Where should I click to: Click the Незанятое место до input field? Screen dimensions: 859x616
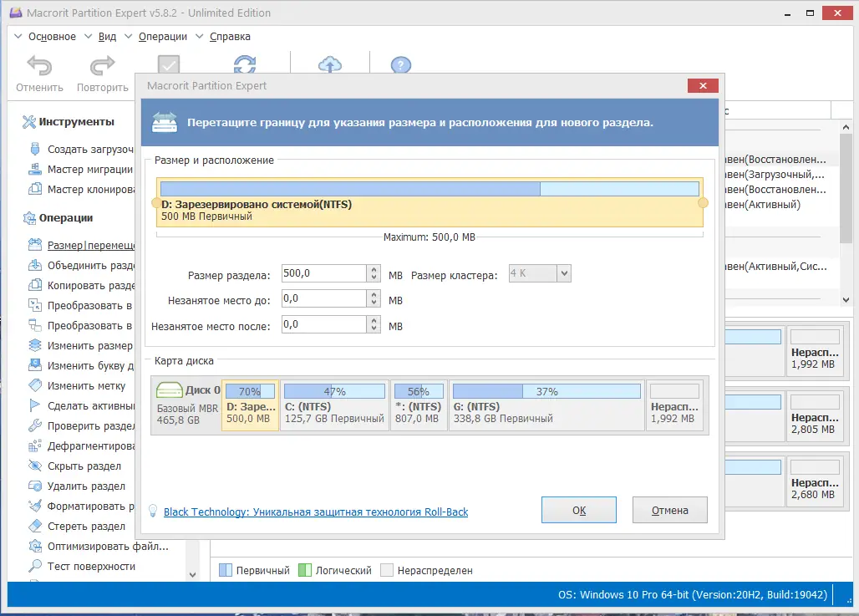(323, 298)
